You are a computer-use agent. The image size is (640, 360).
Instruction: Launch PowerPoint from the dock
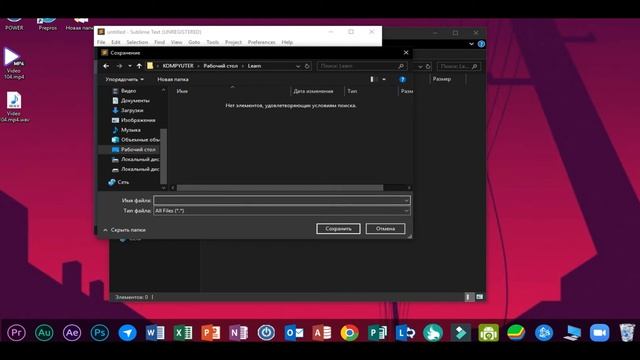(211, 333)
